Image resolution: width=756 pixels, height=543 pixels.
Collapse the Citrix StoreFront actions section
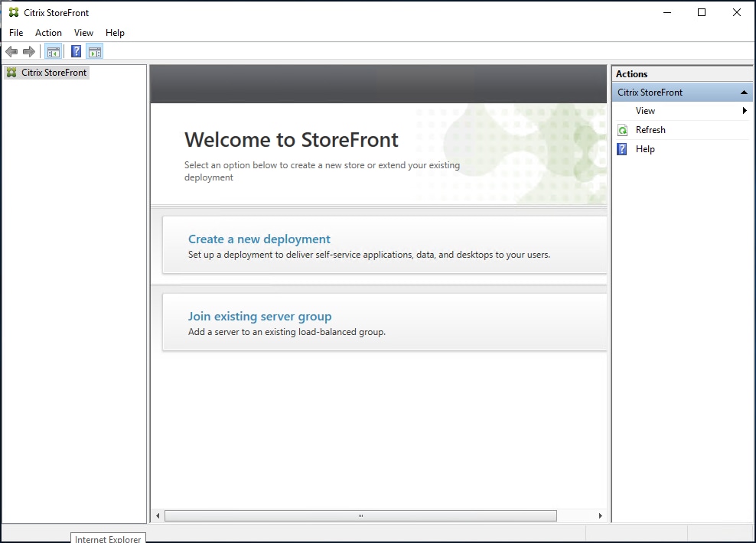743,92
